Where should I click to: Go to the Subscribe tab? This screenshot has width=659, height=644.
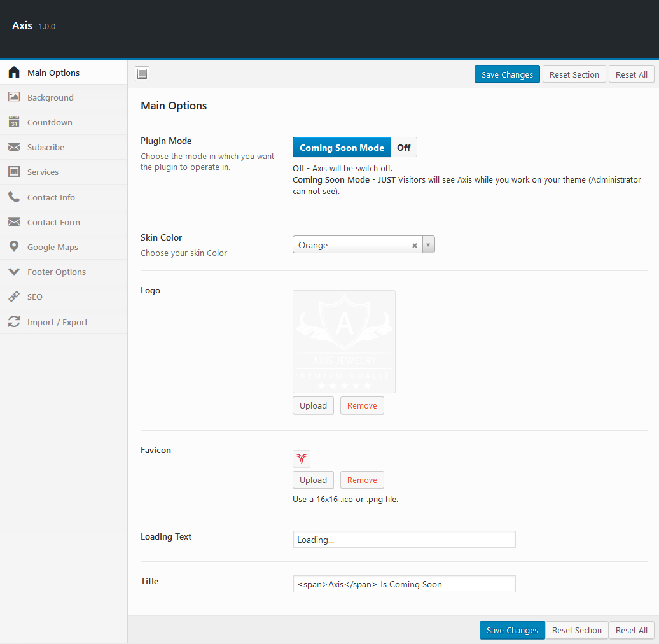click(x=46, y=147)
